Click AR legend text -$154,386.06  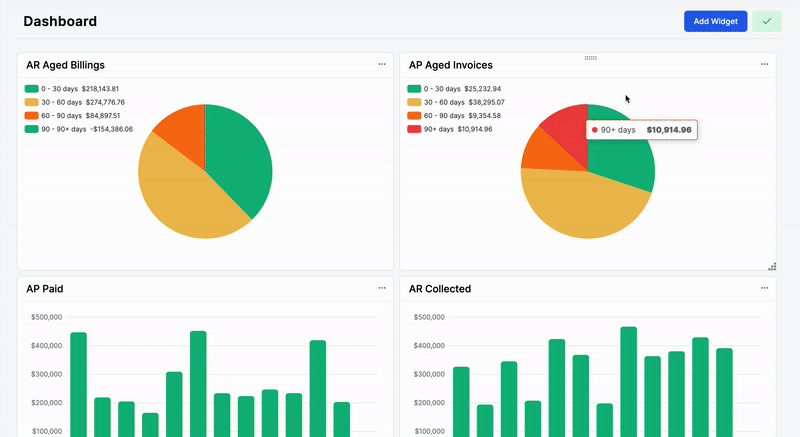click(x=112, y=129)
